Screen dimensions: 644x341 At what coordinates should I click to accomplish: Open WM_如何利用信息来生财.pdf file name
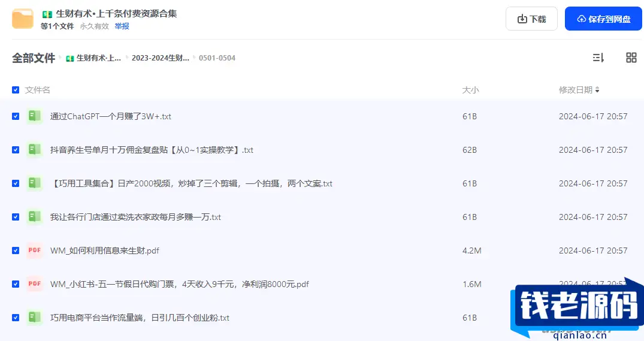105,251
